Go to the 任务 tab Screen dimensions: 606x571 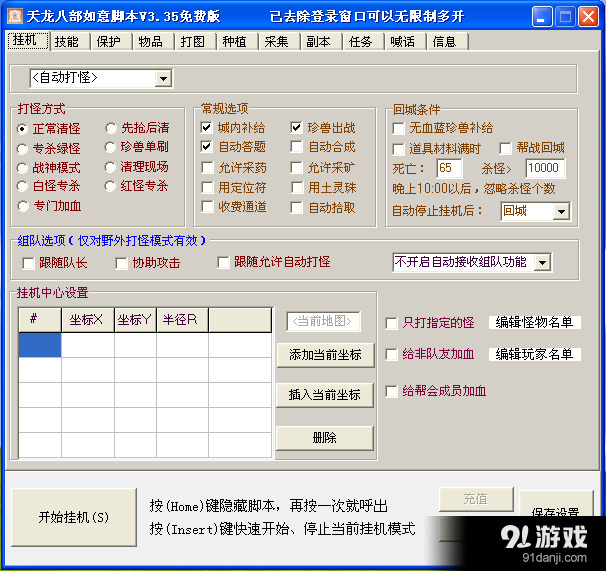tap(361, 41)
